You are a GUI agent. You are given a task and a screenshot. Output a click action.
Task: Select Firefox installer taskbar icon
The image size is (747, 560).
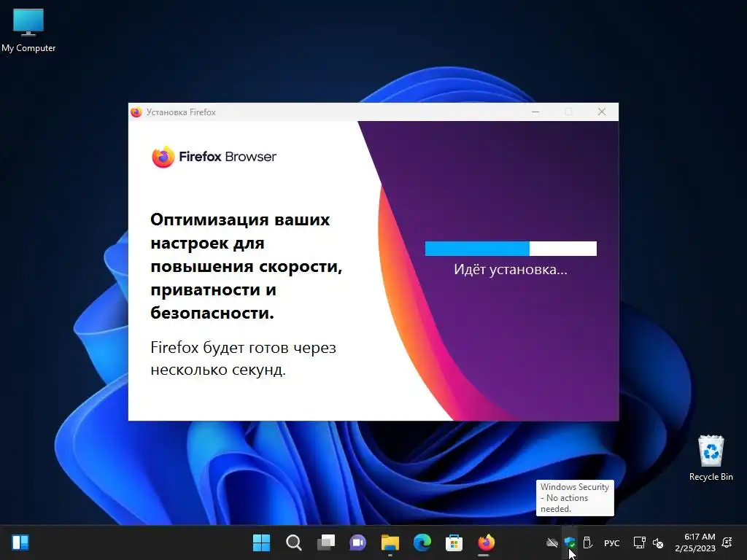[x=487, y=542]
